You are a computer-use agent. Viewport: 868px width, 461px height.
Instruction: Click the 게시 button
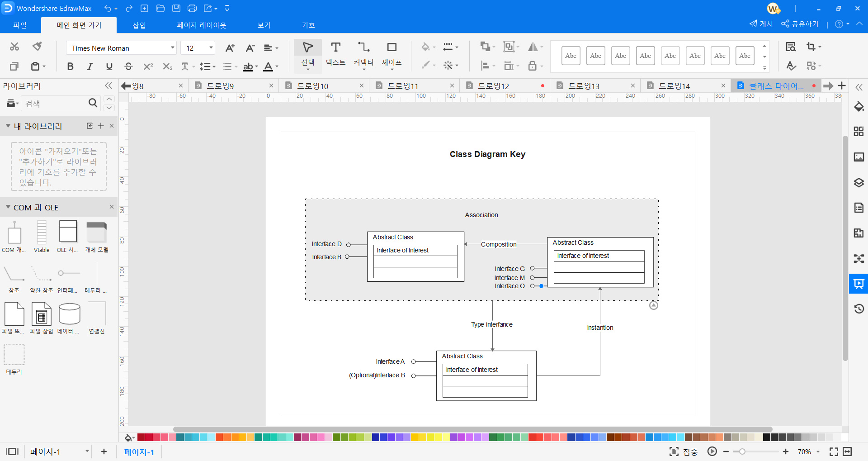coord(761,24)
